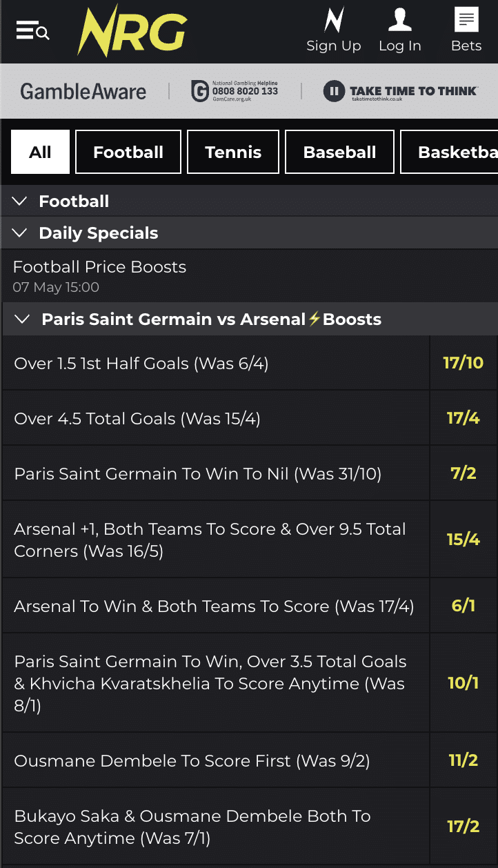Screen dimensions: 498x868
Task: Collapse the Football section
Action: pyautogui.click(x=20, y=201)
